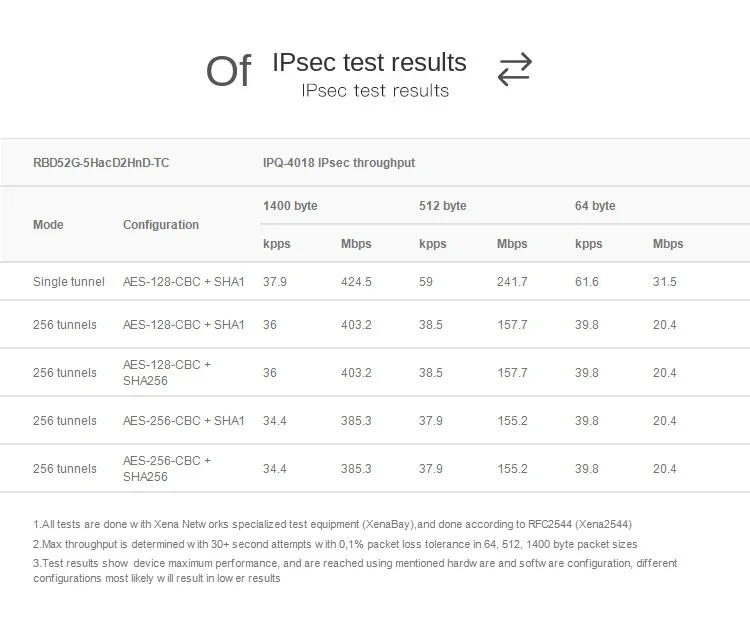The image size is (750, 630).
Task: Click the "IPQ-4018 IPsec throughput" header
Action: (339, 162)
